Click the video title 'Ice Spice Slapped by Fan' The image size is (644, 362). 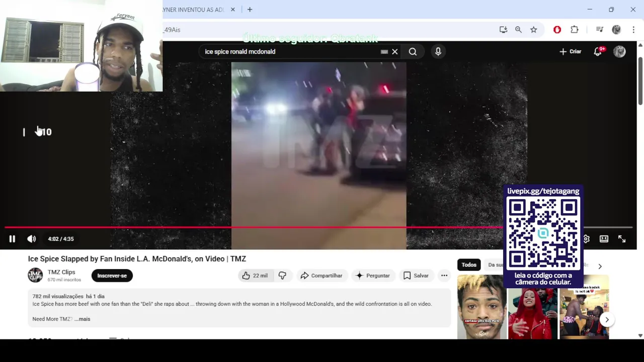tap(137, 259)
